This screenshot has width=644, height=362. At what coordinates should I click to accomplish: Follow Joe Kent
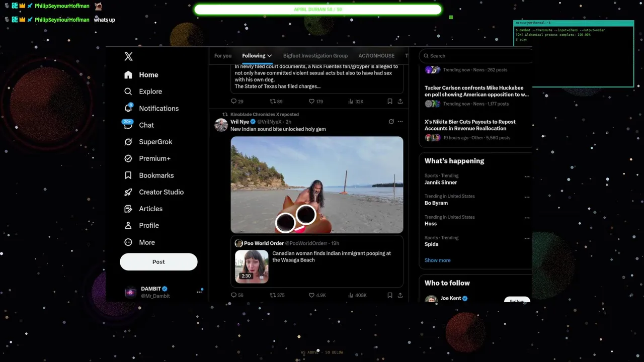click(x=517, y=300)
